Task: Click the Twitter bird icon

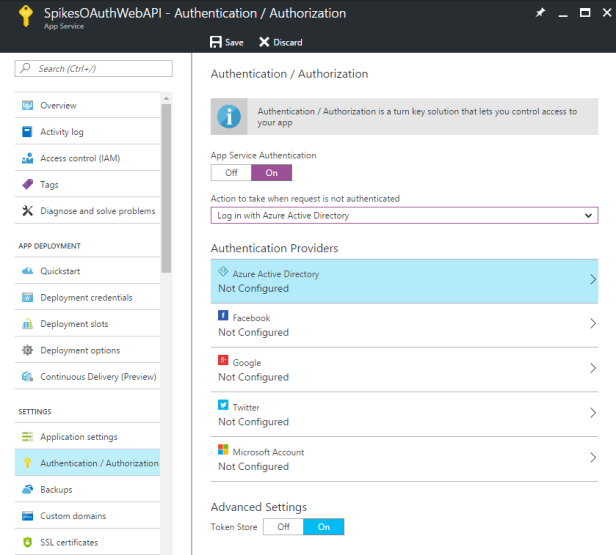Action: pos(223,405)
